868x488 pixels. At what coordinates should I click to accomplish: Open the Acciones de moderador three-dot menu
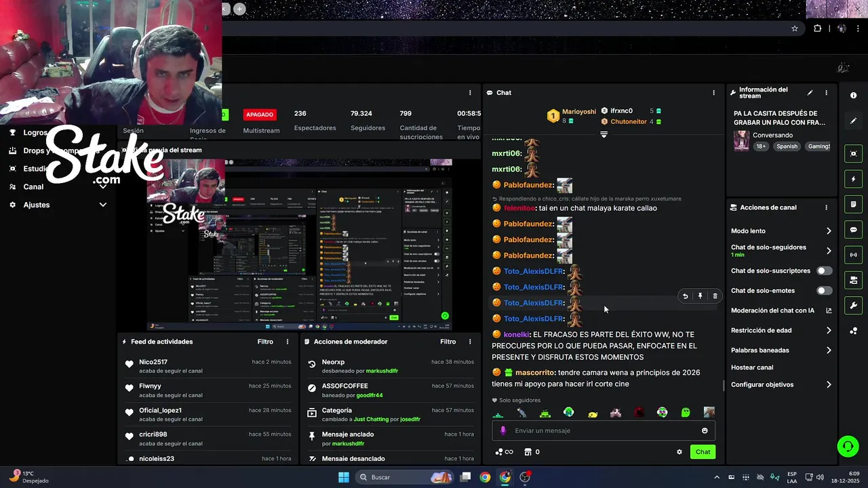470,342
